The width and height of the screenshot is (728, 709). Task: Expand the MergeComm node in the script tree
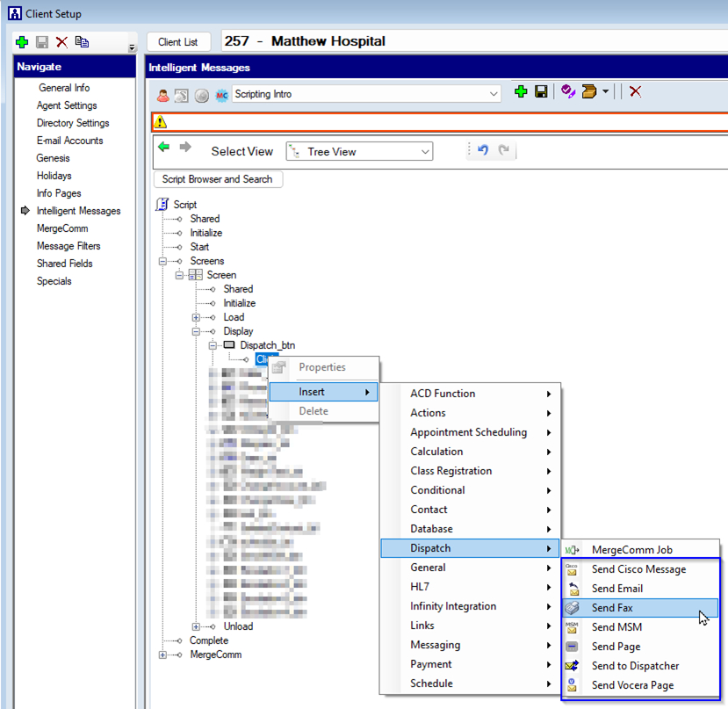coord(162,655)
